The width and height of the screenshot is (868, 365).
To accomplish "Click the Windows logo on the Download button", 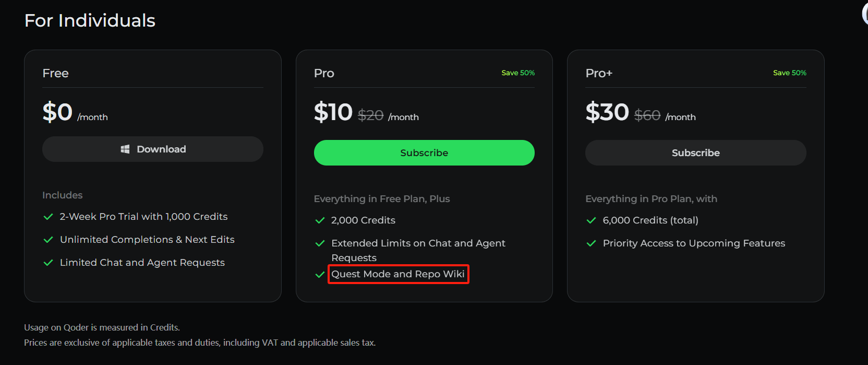I will (125, 149).
